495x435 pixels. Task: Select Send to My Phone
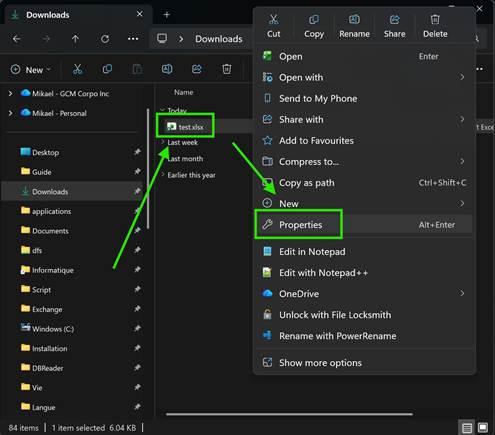365,98
